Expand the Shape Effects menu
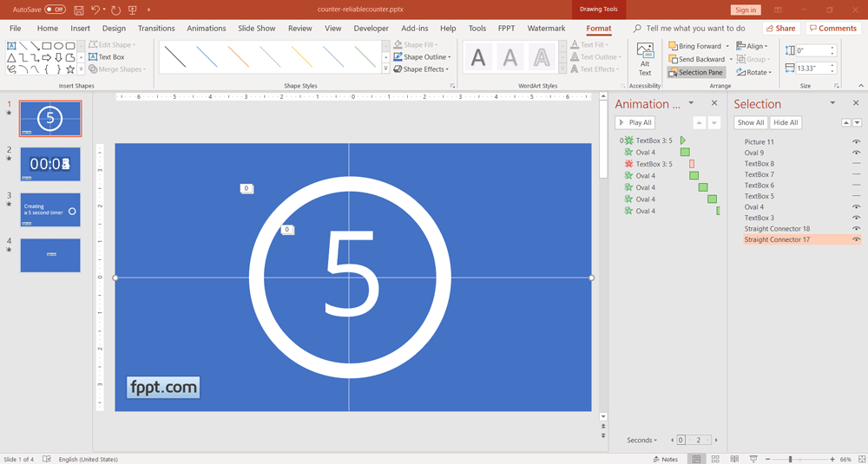The width and height of the screenshot is (868, 464). [425, 69]
